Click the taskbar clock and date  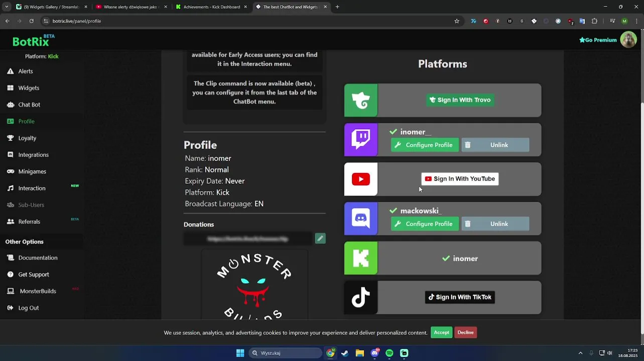[627, 353]
